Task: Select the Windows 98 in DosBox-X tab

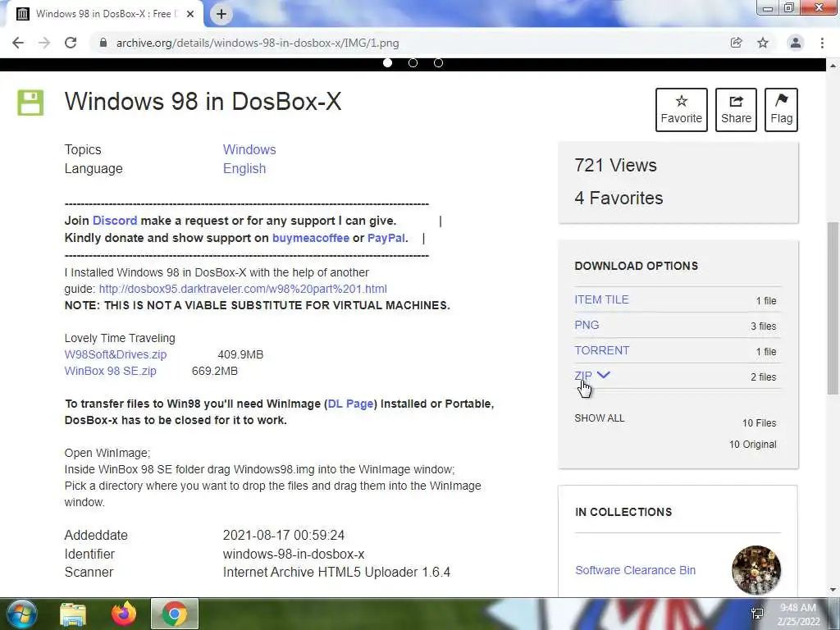Action: pyautogui.click(x=104, y=15)
